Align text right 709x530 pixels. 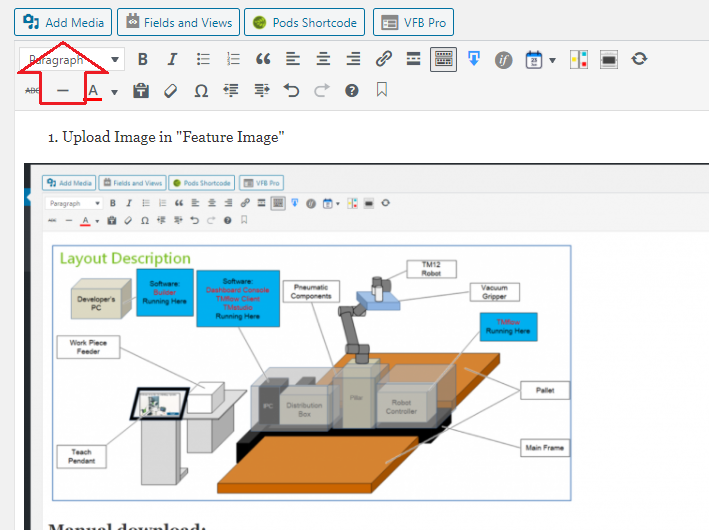click(353, 59)
